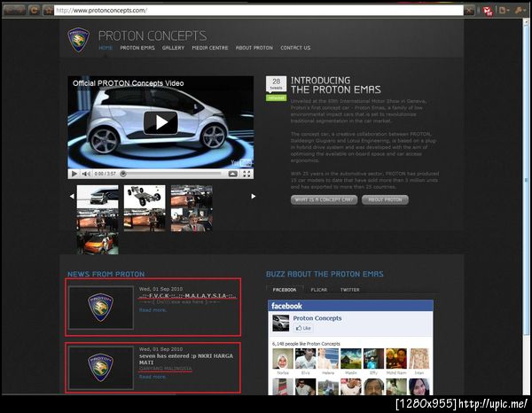Open the GALLERY nav item
532x413 pixels.
coord(173,48)
